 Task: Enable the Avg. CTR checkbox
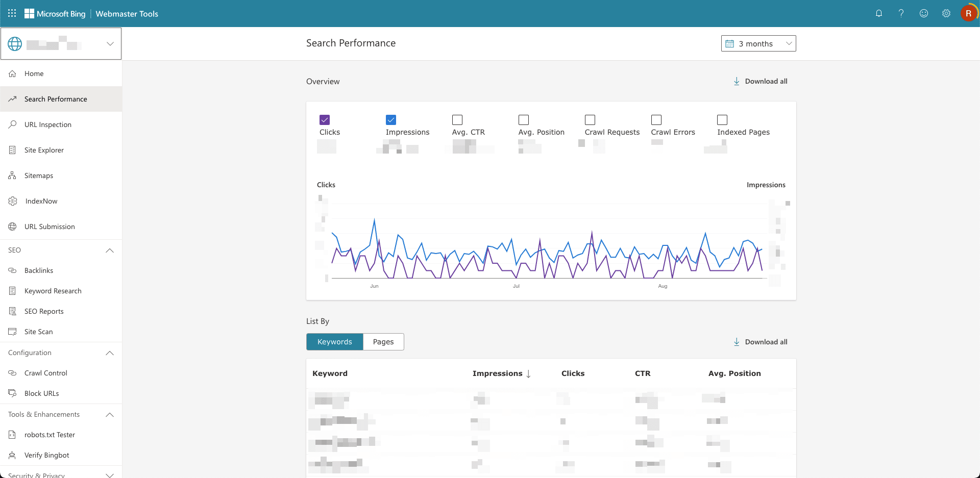click(457, 120)
